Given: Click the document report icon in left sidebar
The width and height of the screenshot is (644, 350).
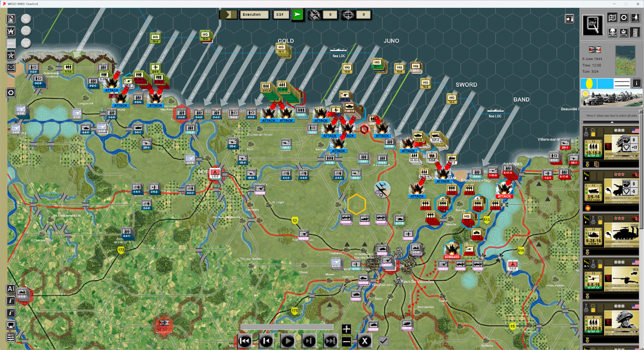Looking at the screenshot, I should click(11, 19).
